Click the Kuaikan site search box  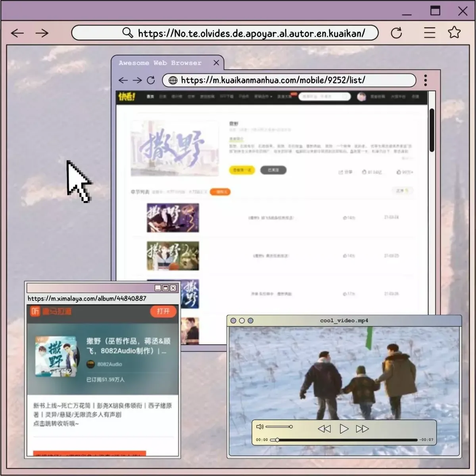[x=324, y=96]
